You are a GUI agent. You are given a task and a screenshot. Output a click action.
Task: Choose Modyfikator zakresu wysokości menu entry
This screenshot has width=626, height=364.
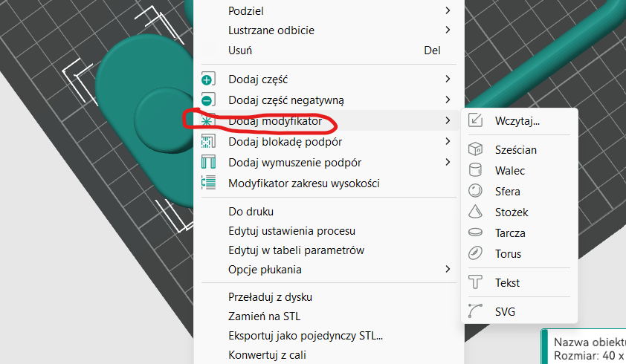303,183
